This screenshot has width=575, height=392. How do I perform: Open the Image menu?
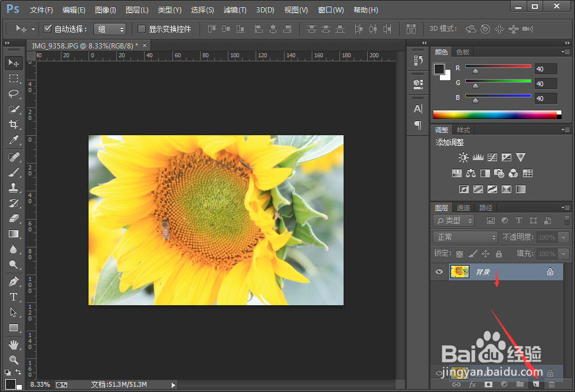pos(105,10)
